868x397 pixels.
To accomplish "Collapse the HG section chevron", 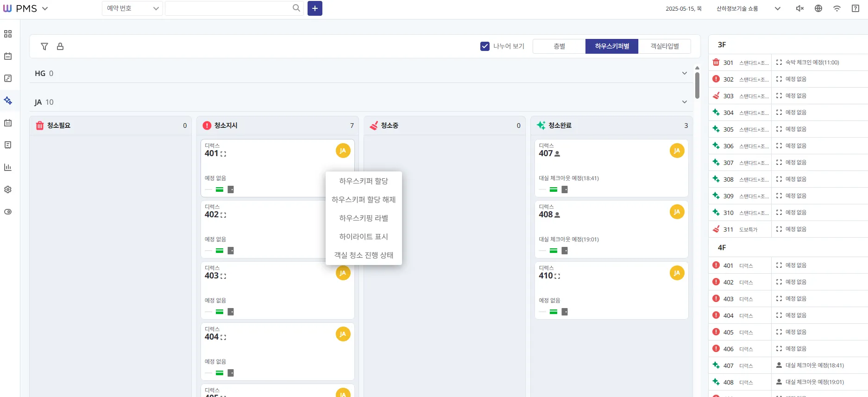I will click(685, 73).
